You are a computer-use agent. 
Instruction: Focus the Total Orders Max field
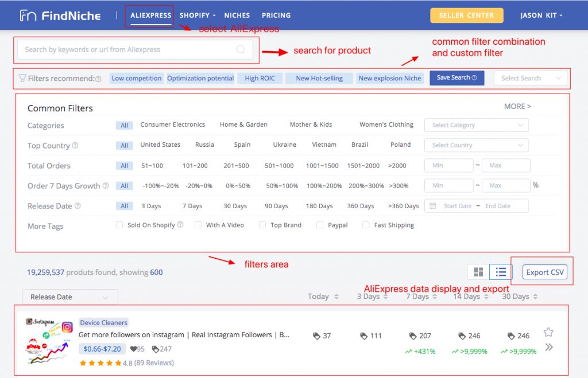pos(506,165)
